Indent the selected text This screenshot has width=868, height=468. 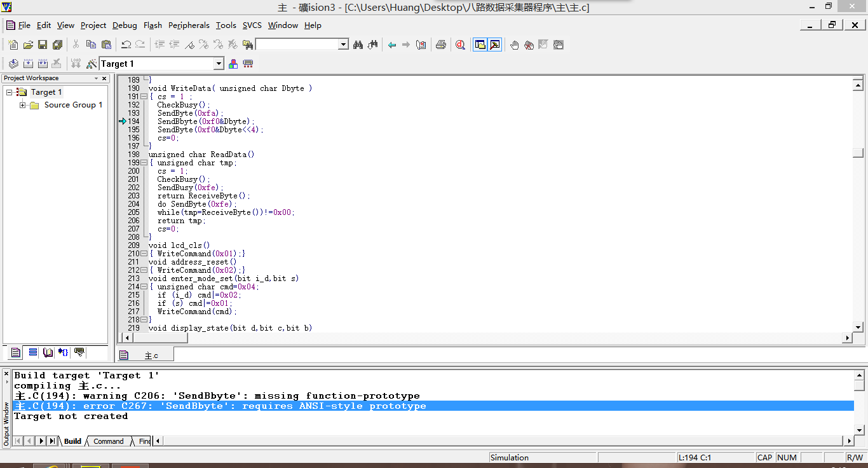[159, 45]
